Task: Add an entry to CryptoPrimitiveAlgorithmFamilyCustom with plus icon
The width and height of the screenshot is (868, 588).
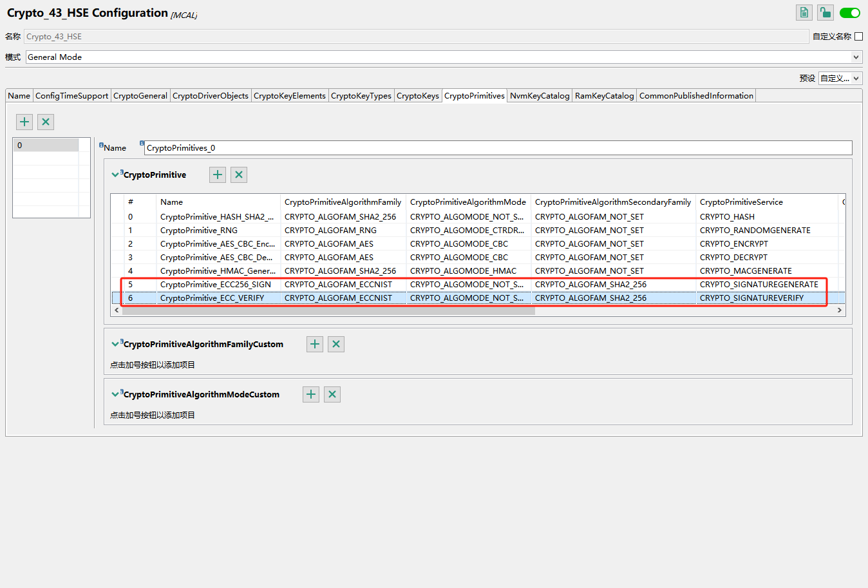Action: click(x=314, y=344)
